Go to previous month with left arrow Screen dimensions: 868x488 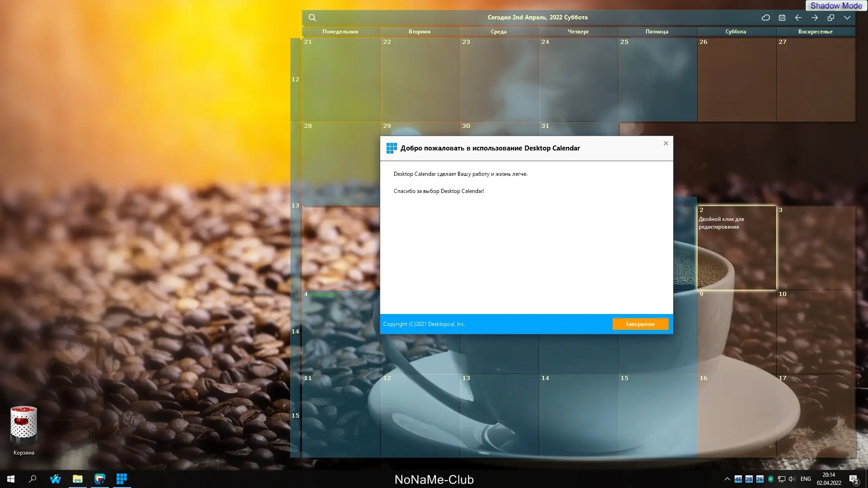pos(798,18)
